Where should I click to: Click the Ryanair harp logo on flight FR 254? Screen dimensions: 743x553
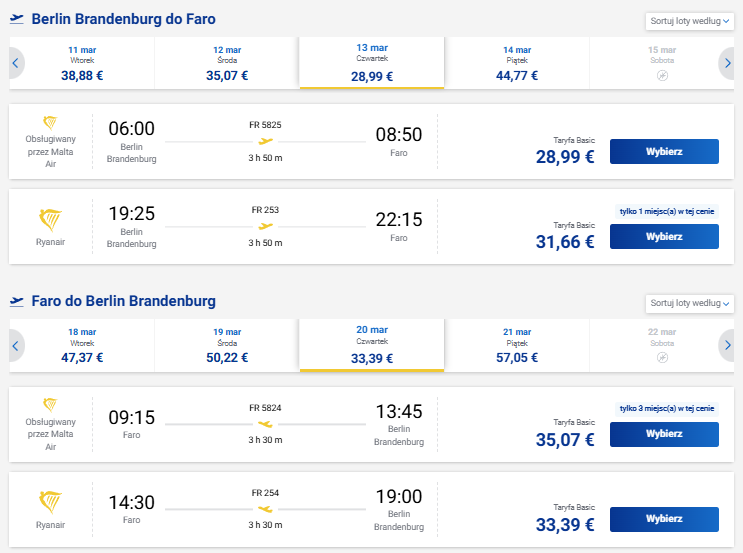pos(50,502)
